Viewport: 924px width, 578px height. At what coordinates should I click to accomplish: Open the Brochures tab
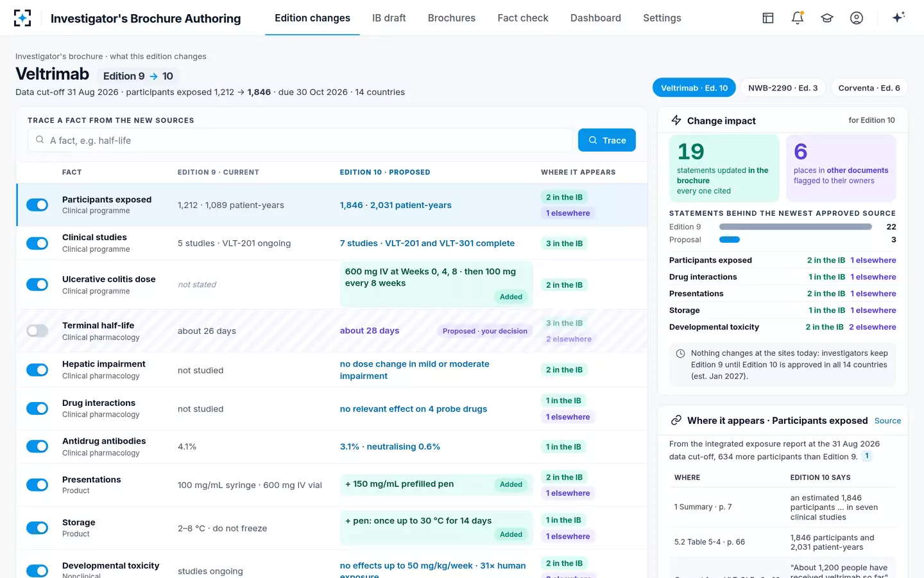pyautogui.click(x=452, y=18)
